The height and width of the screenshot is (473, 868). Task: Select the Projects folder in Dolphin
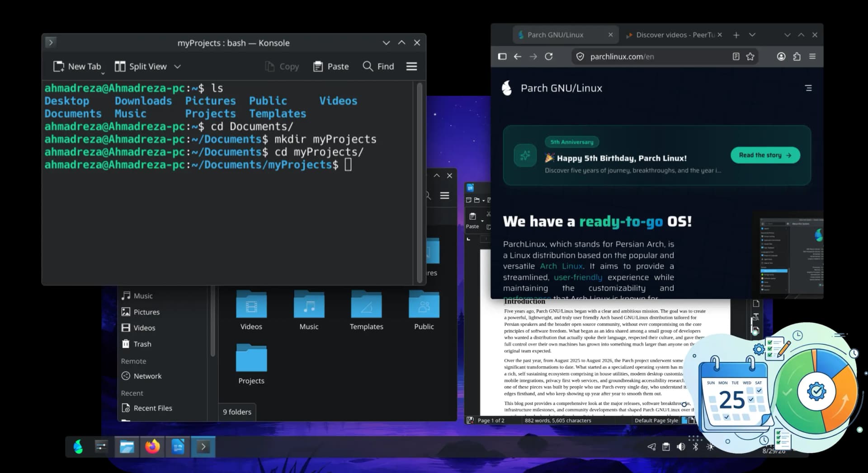251,364
